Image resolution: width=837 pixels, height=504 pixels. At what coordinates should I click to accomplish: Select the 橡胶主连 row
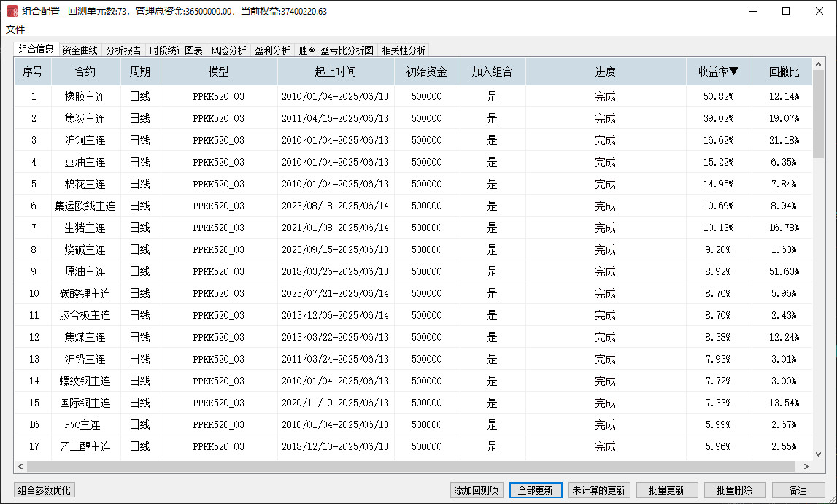coord(85,96)
